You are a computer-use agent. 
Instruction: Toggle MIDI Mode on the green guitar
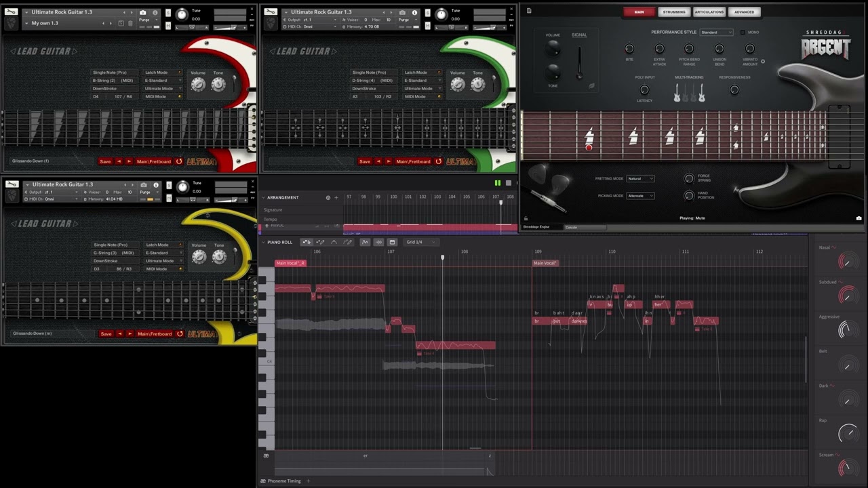click(x=423, y=96)
